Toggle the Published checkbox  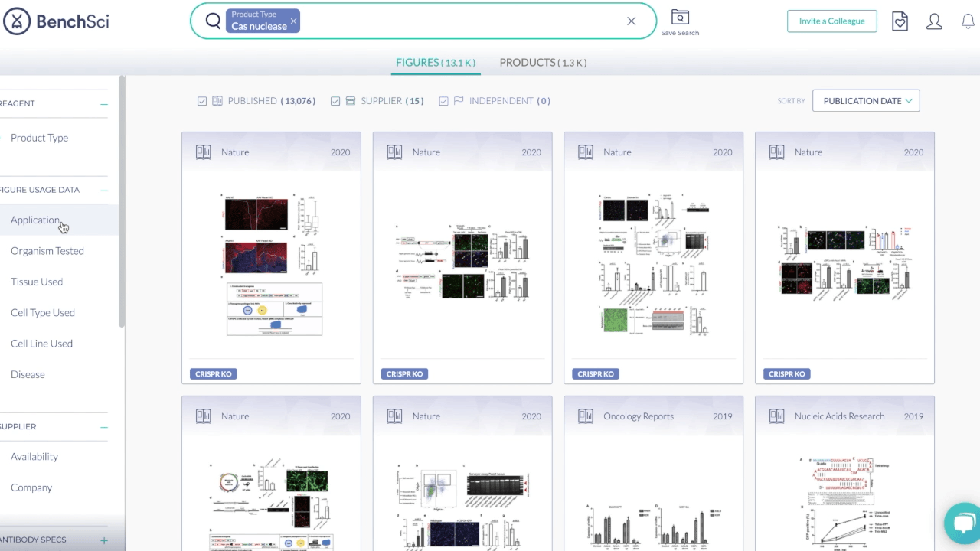point(202,101)
